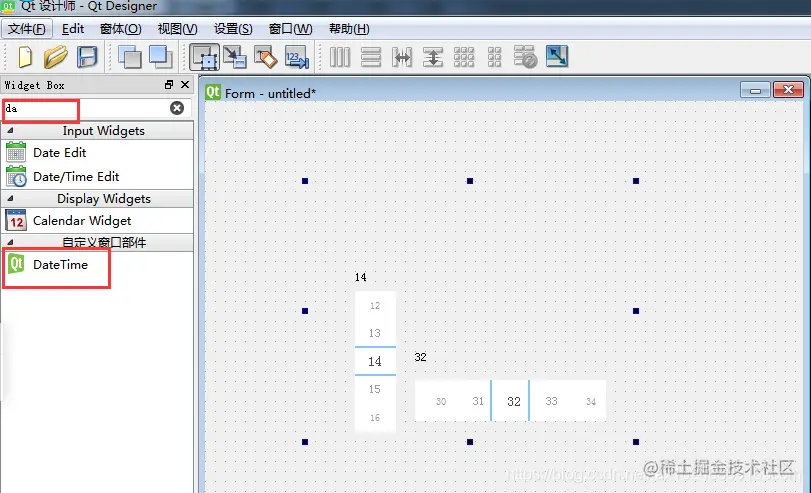
Task: Click value 34 in horizontal picker
Action: coord(591,401)
